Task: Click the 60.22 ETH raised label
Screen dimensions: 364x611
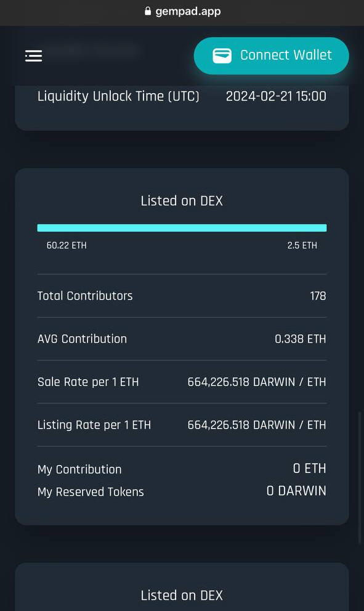Action: (67, 245)
